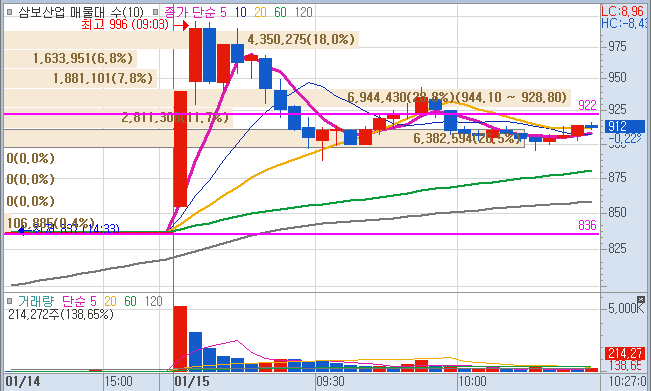Select the 거래량 volume indicator label

coord(36,301)
